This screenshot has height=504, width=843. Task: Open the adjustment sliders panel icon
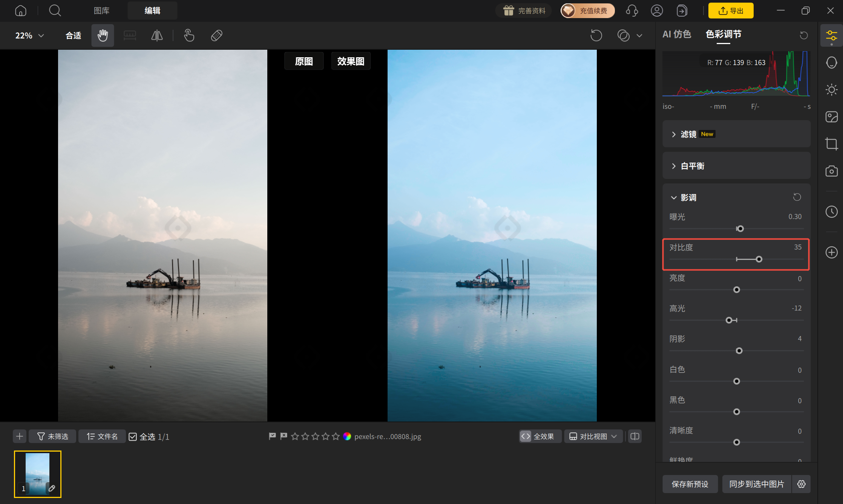click(831, 36)
